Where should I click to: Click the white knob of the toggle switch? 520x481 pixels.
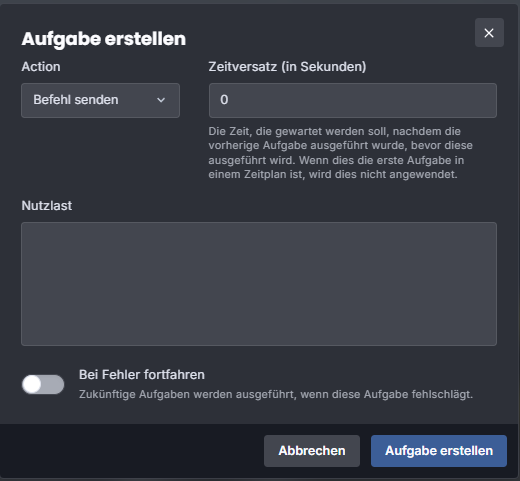32,384
